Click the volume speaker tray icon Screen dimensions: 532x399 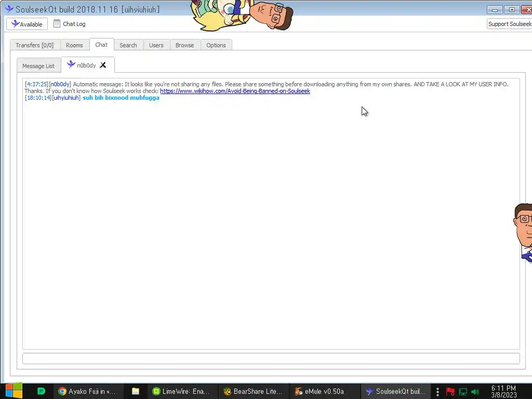[475, 392]
